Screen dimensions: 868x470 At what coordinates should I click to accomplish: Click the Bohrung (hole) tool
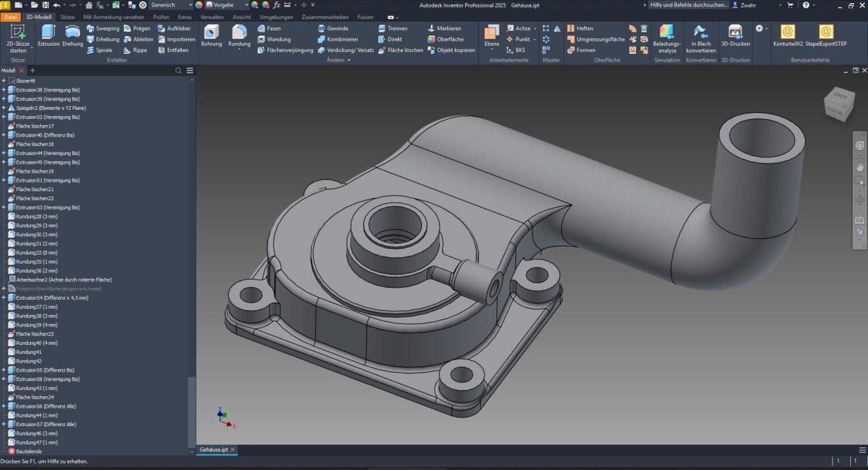[212, 36]
